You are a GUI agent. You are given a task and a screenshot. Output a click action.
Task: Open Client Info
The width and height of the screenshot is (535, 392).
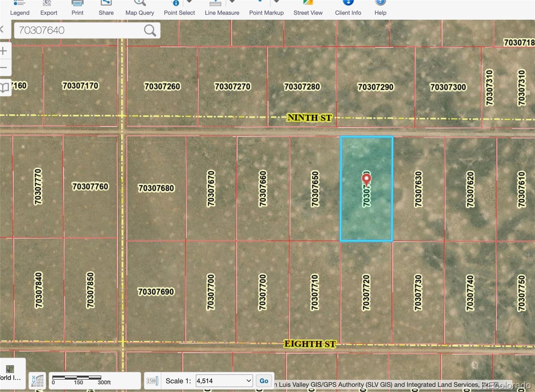click(348, 8)
